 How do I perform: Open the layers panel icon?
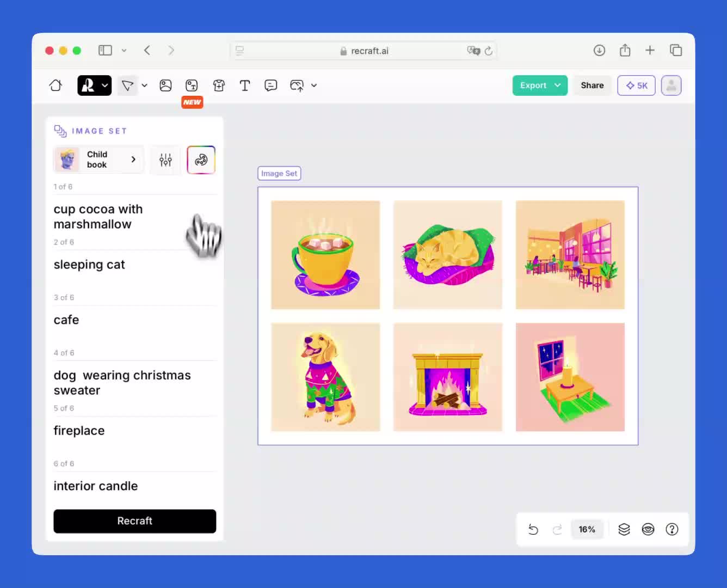[x=624, y=529]
